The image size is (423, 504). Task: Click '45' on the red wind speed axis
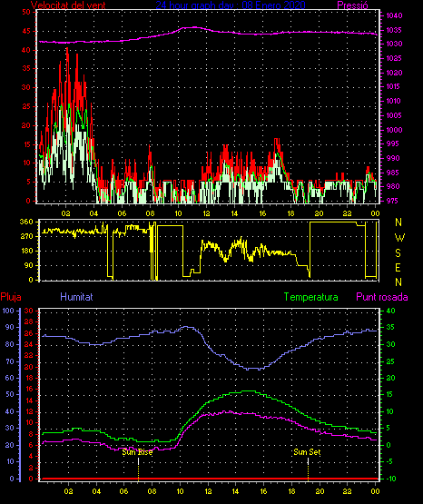[x=26, y=31]
